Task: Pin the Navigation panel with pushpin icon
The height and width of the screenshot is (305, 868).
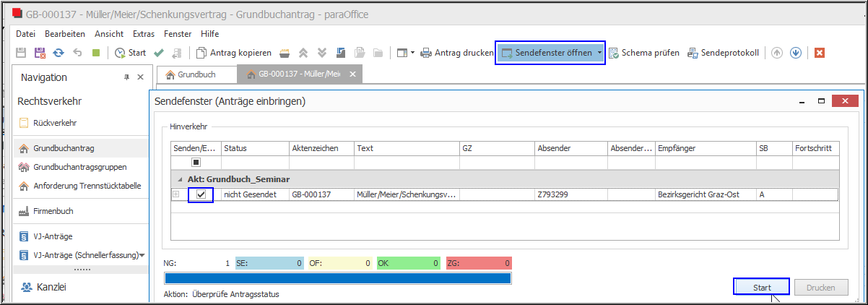Action: tap(127, 77)
